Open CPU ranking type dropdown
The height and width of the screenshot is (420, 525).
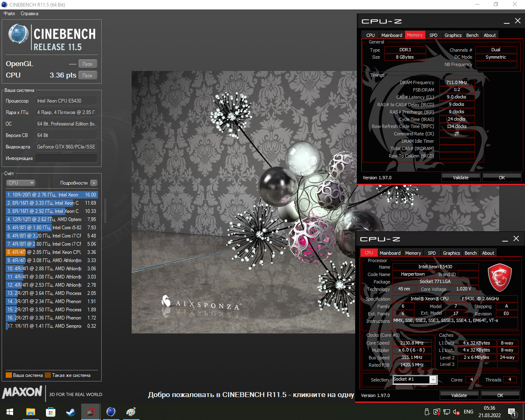[x=21, y=183]
